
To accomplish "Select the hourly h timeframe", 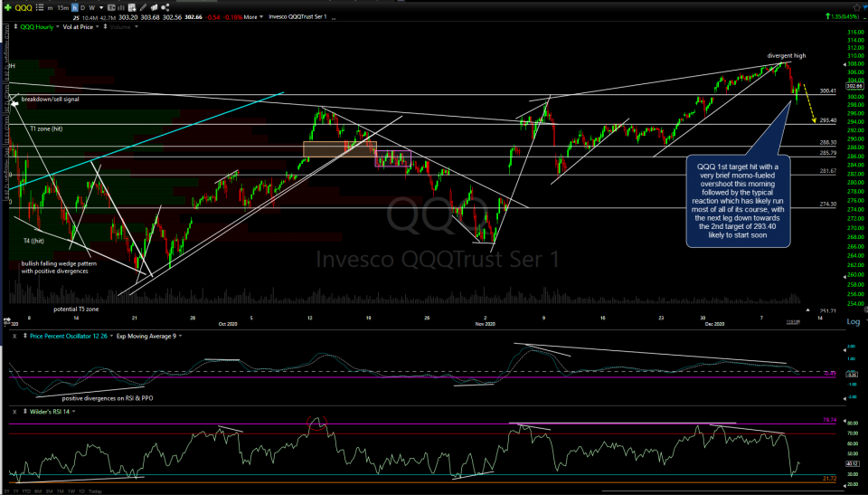I will point(75,8).
